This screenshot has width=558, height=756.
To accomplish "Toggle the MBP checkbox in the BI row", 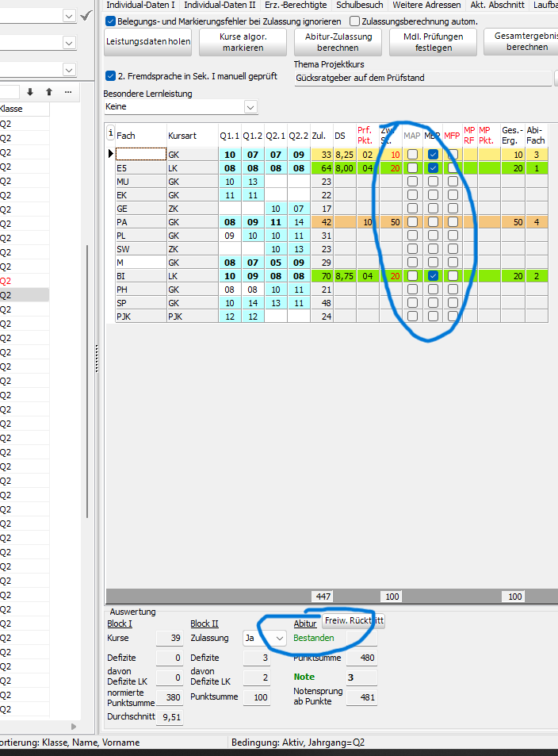I will tap(434, 276).
